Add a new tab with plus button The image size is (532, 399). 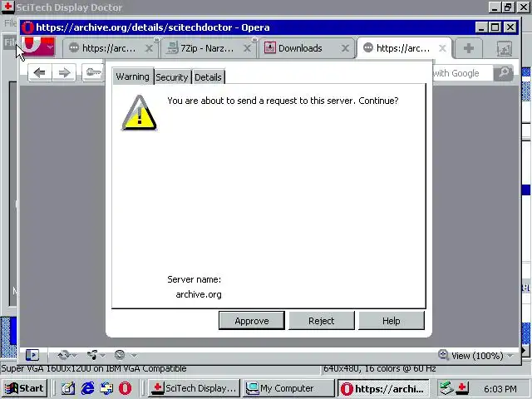(x=469, y=48)
